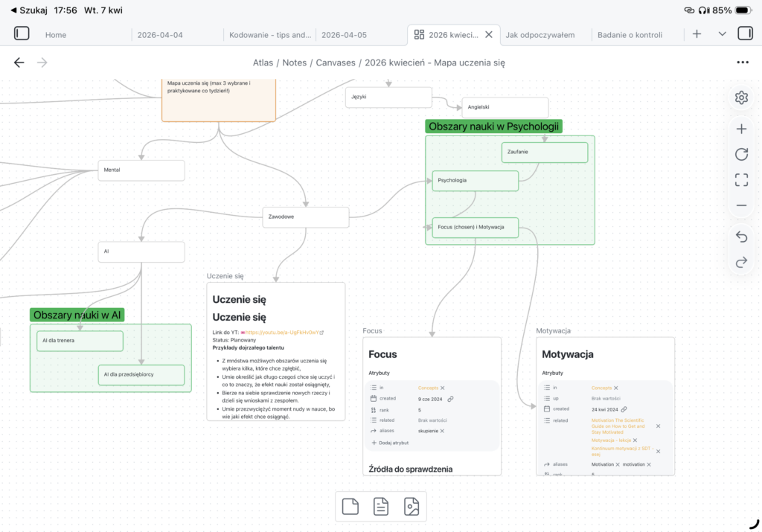Add a new blank card to canvas
Screen dimensions: 762x532
pos(350,507)
